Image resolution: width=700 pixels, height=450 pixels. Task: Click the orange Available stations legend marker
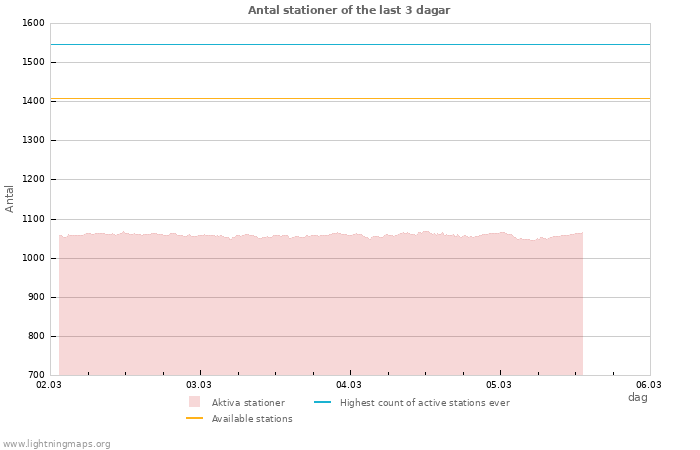[x=194, y=418]
